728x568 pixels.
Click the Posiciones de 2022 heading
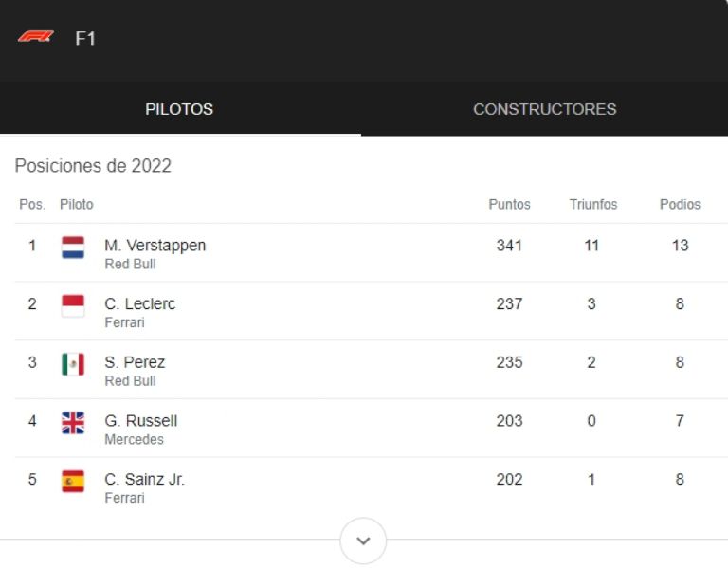pyautogui.click(x=93, y=166)
